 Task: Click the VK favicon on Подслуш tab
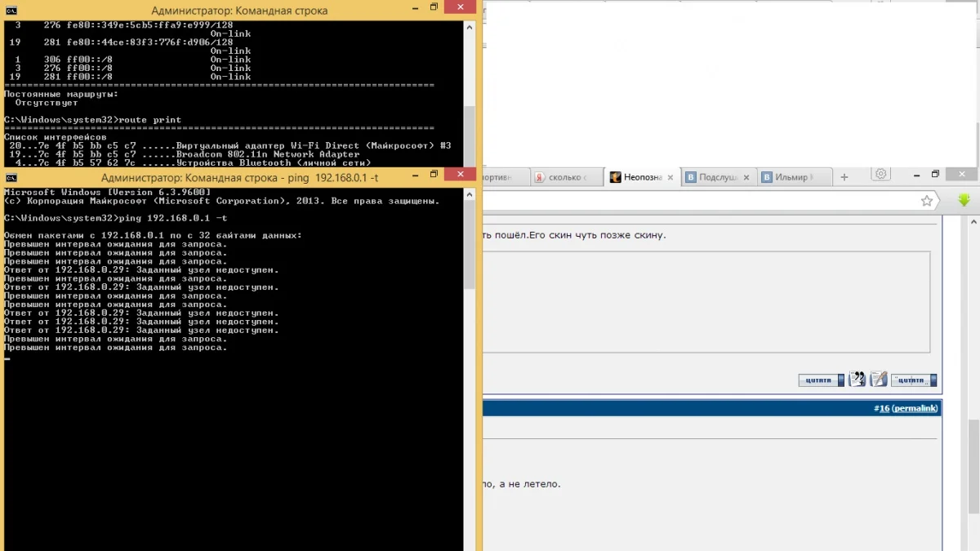691,177
